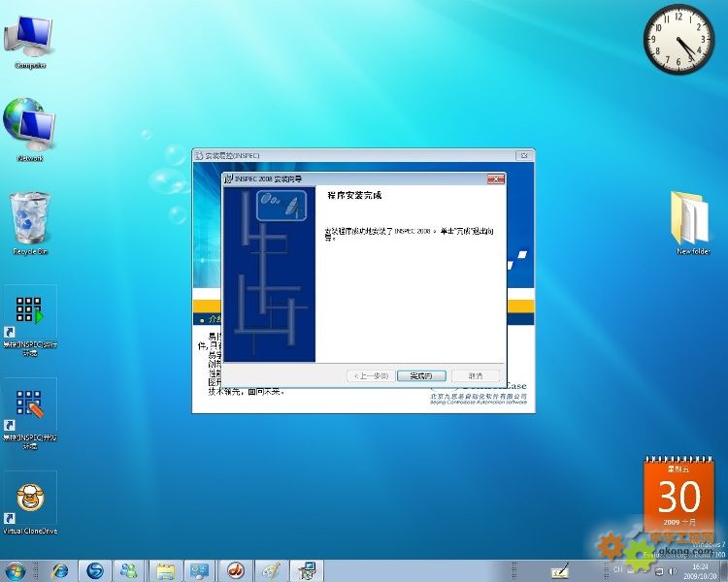This screenshot has height=582, width=728.
Task: Launch Internet Explorer from the taskbar
Action: 60,571
